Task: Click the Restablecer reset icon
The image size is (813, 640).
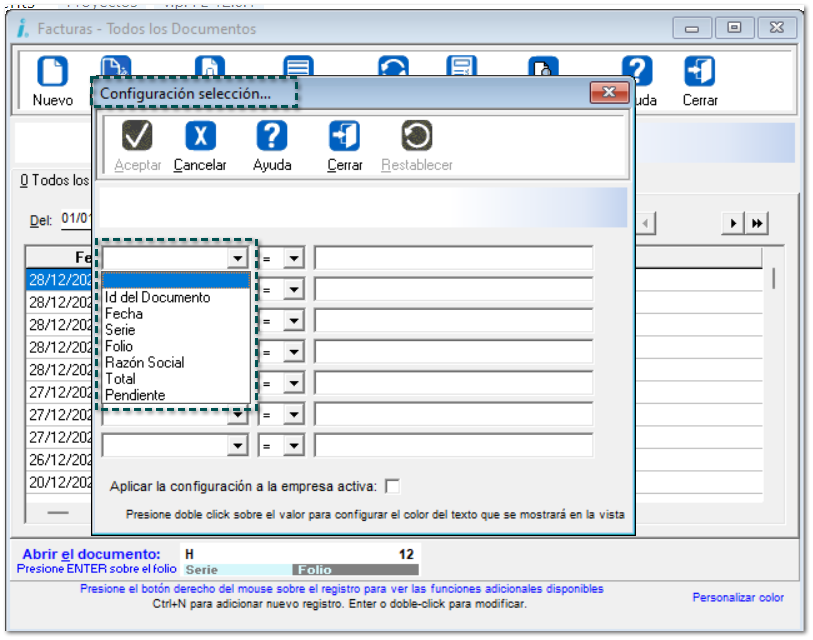Action: tap(416, 136)
